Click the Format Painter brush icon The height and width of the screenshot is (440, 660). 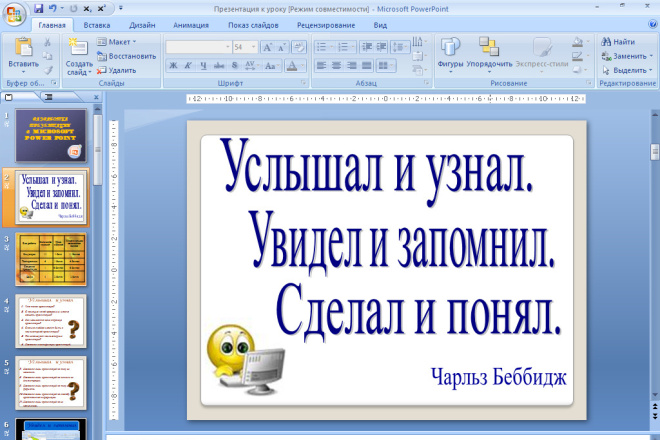(48, 70)
